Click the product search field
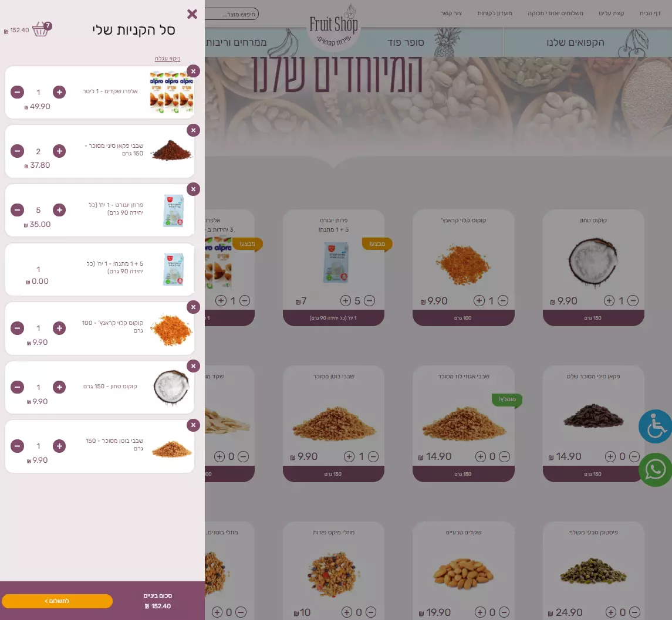 [232, 14]
